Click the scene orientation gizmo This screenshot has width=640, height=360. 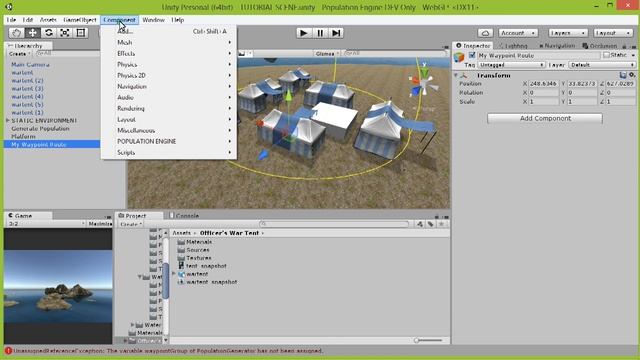coord(423,83)
